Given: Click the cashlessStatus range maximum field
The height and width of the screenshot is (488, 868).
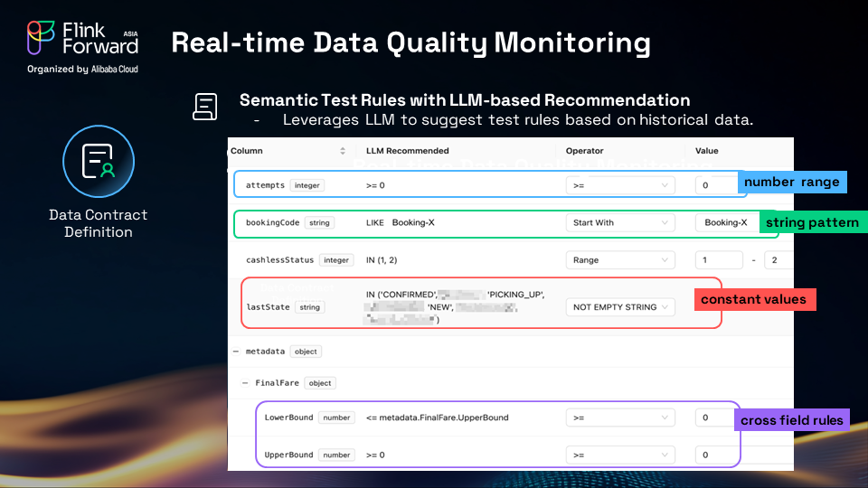Looking at the screenshot, I should click(778, 260).
